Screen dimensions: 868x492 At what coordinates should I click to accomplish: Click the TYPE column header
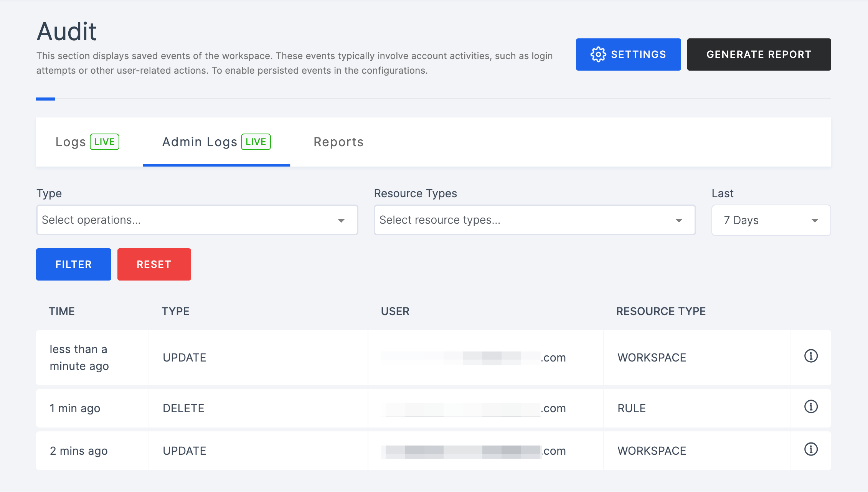click(176, 311)
